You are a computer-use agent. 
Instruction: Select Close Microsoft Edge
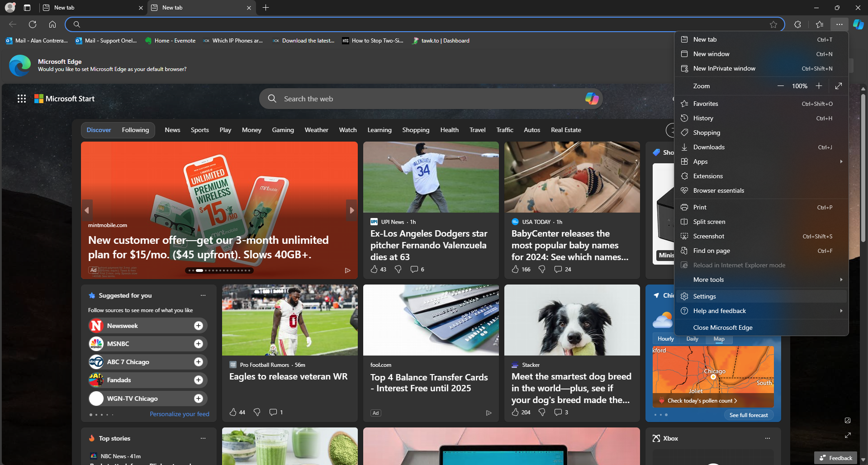[x=762, y=327]
